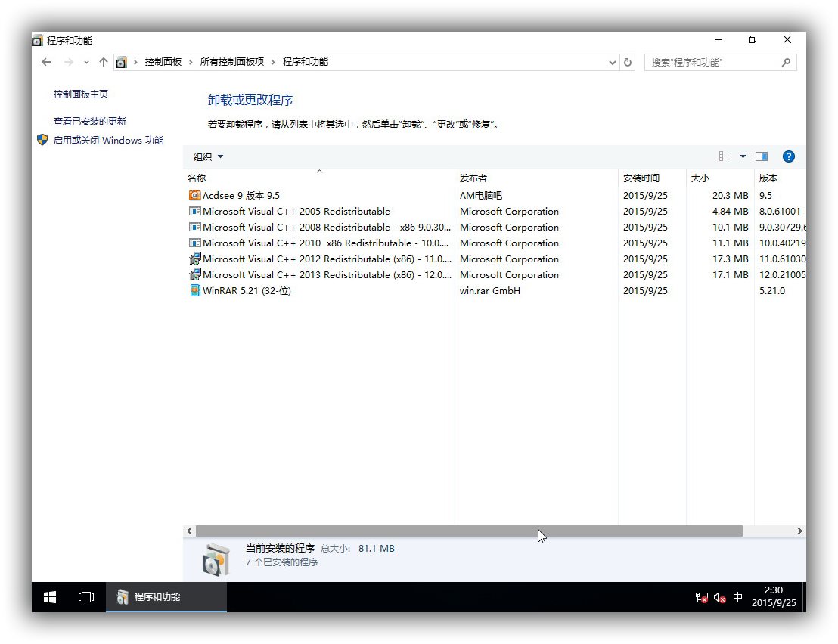Click the Visual C++ 2008 program icon

pos(195,227)
